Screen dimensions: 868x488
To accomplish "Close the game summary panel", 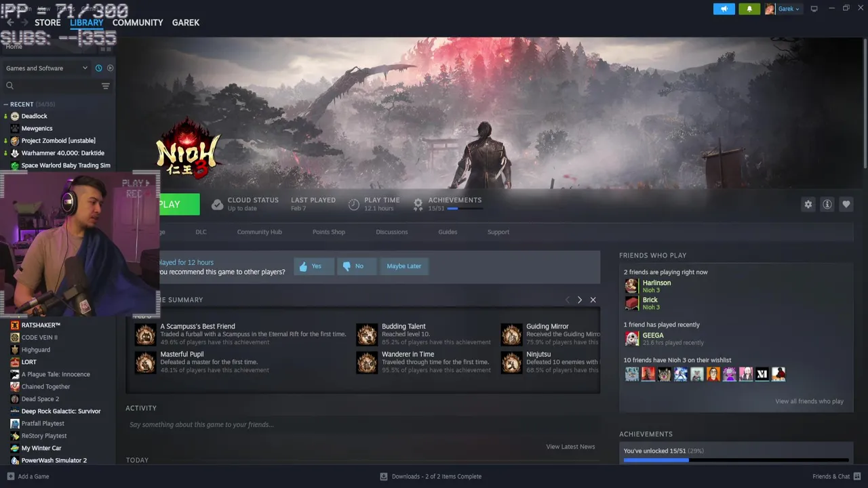I will click(x=593, y=300).
